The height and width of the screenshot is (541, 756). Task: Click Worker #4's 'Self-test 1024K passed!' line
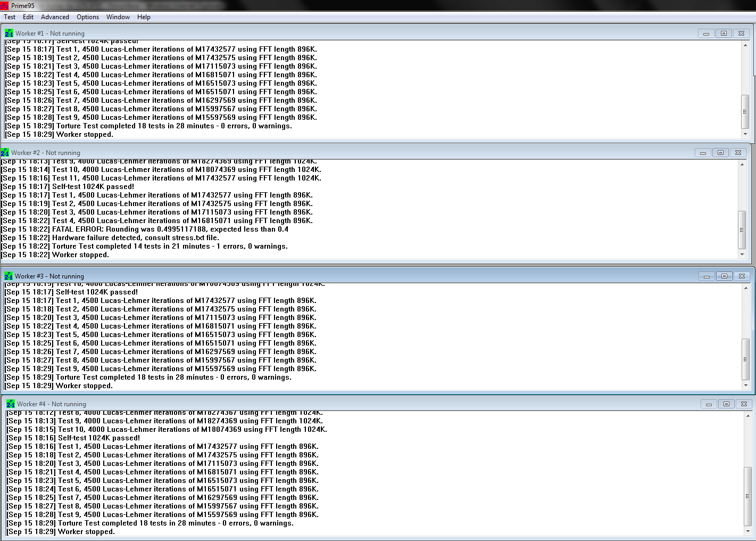pyautogui.click(x=73, y=438)
